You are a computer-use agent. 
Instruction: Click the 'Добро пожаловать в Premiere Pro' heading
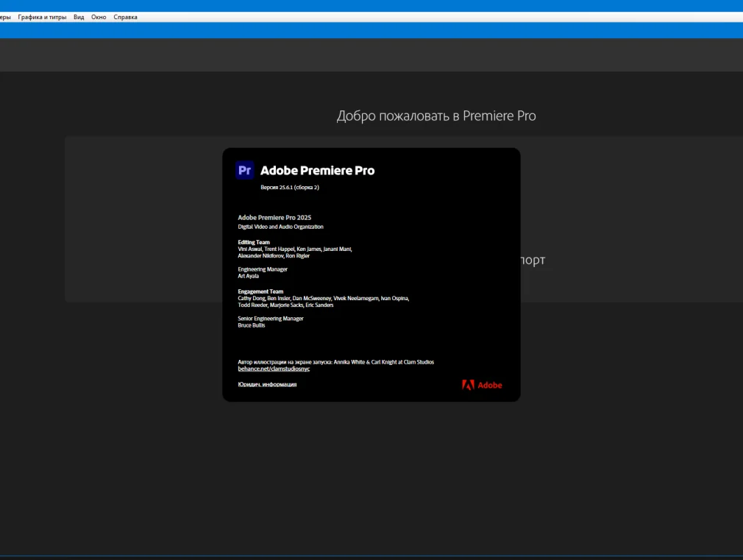tap(436, 116)
